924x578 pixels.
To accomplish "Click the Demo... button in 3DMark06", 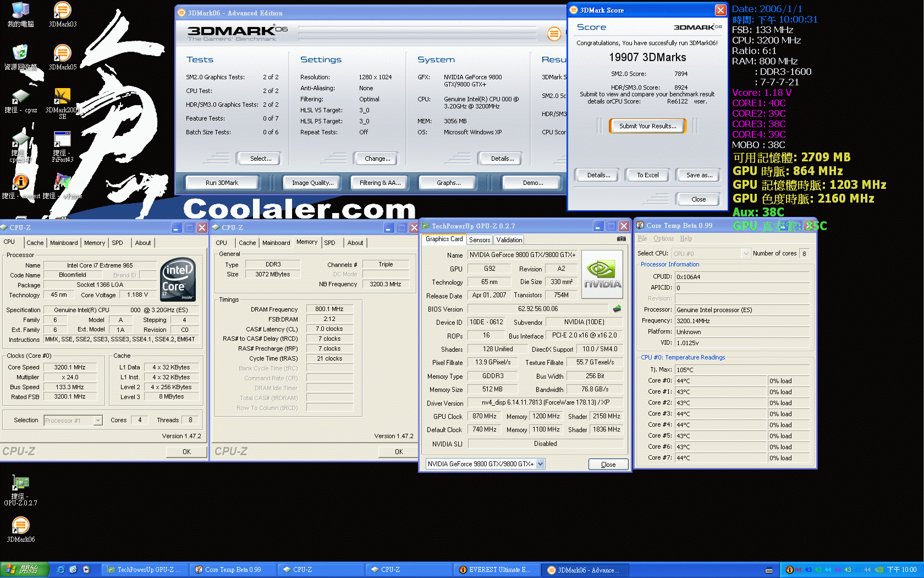I will point(532,183).
